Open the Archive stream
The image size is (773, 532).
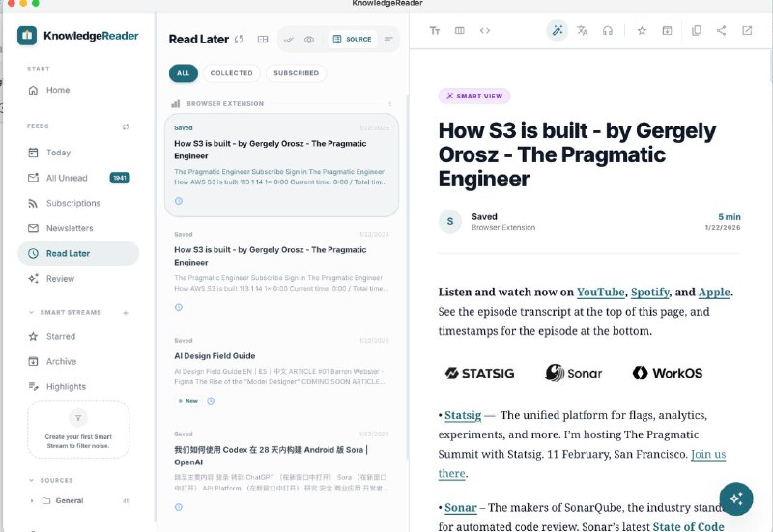point(78,361)
